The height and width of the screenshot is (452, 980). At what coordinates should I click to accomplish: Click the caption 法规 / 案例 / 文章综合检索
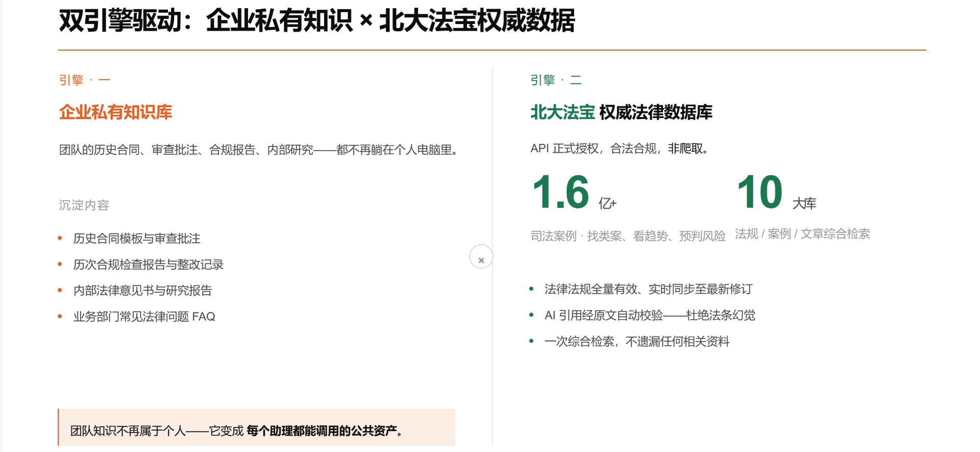[x=802, y=234]
